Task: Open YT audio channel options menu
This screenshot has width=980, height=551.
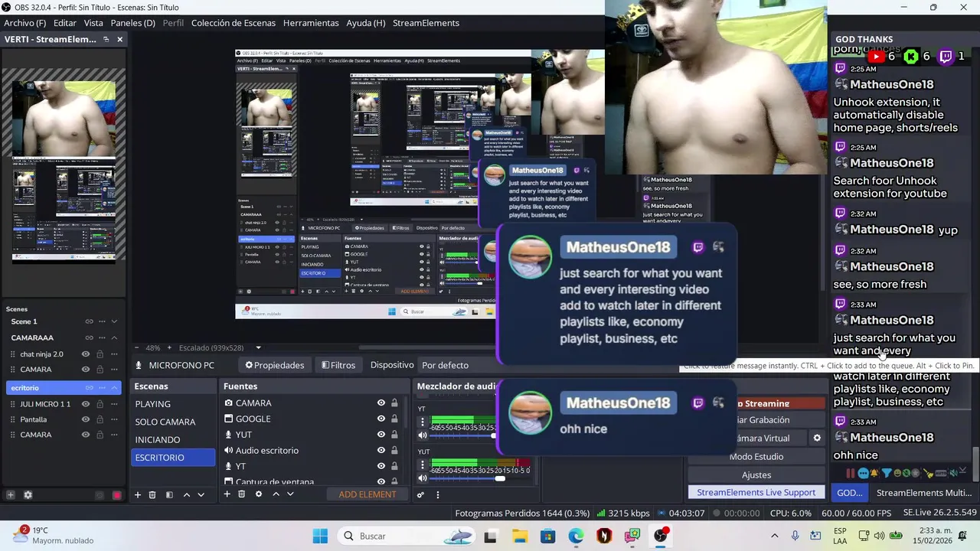Action: click(x=422, y=422)
